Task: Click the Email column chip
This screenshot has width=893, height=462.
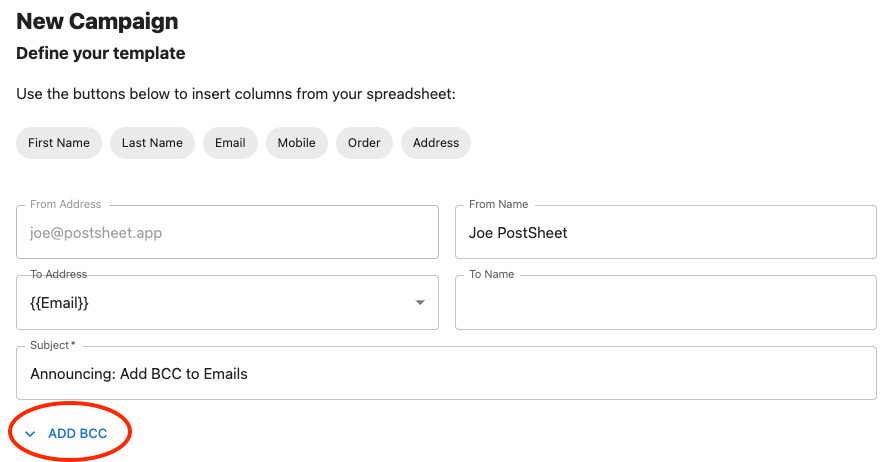Action: (x=230, y=143)
